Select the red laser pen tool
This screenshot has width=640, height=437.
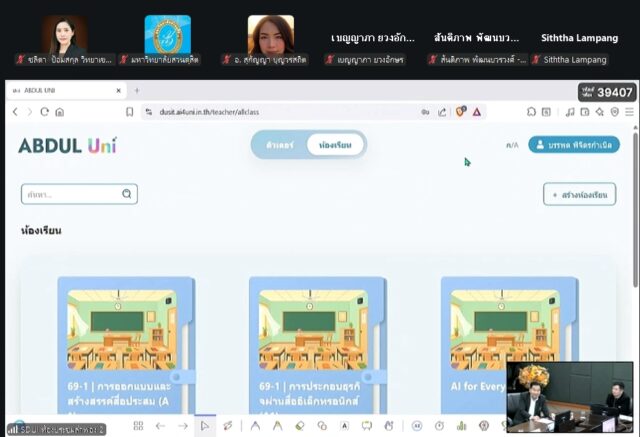point(228,426)
